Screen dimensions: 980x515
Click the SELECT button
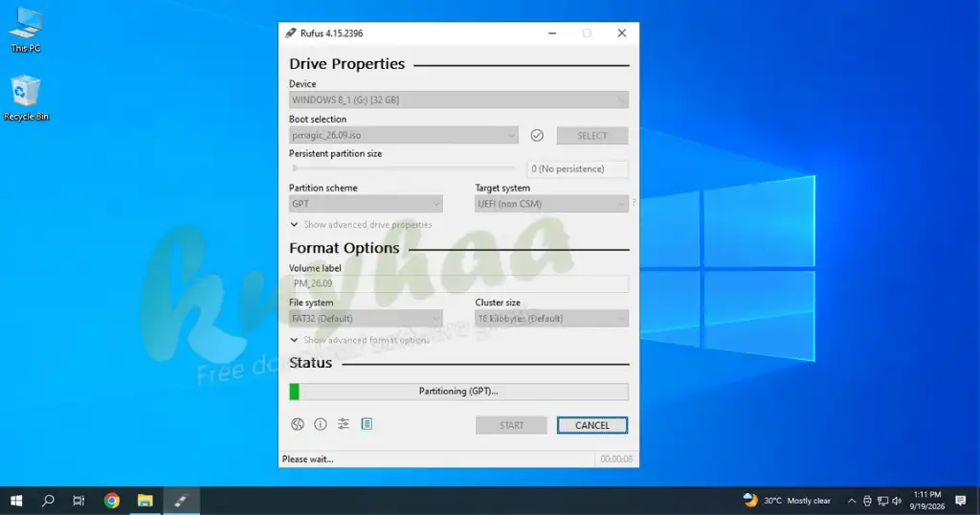[592, 136]
